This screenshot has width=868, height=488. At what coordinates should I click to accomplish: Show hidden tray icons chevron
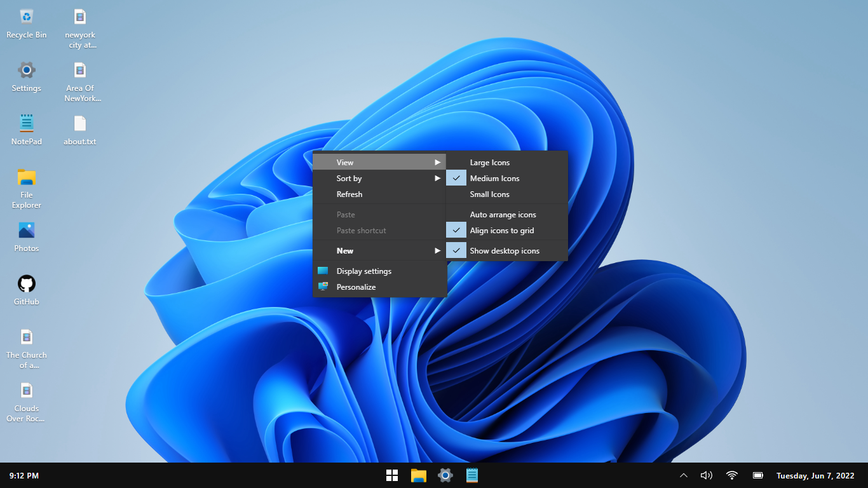tap(684, 475)
